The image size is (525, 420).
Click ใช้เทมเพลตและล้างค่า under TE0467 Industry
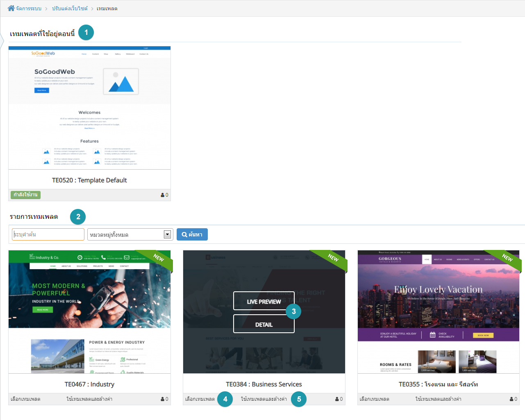coord(89,399)
